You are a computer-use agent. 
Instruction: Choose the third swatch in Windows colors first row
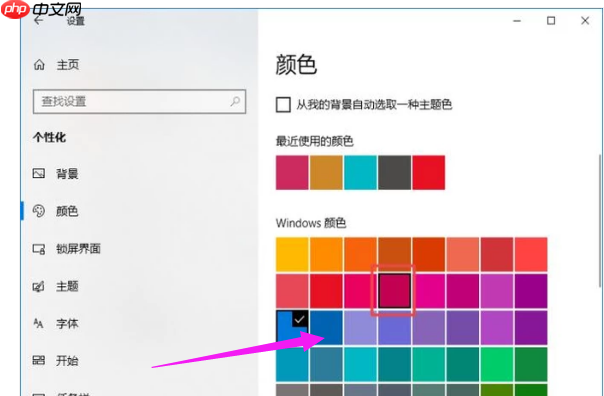point(360,255)
